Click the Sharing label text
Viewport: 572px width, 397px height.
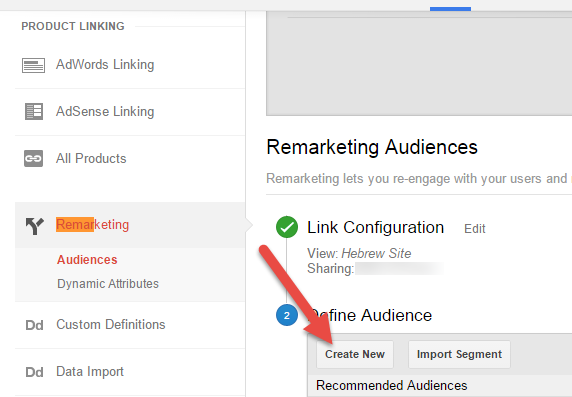331,269
